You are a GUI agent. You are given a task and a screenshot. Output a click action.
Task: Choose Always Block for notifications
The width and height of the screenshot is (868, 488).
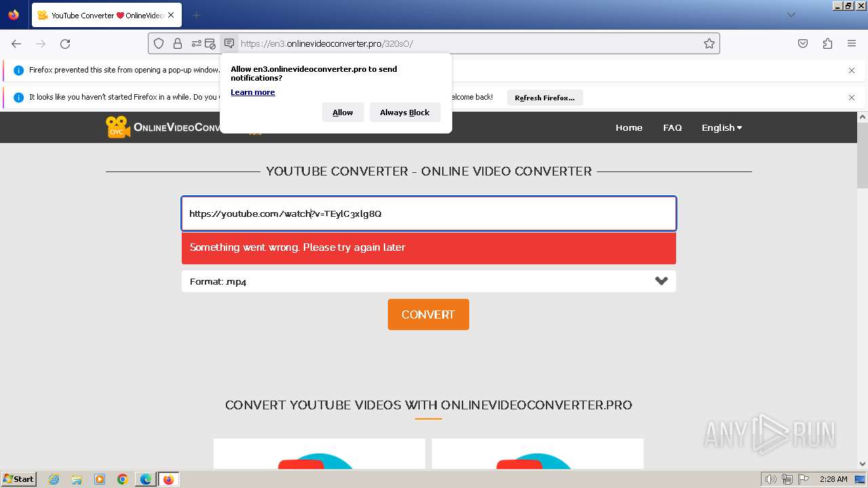(405, 113)
